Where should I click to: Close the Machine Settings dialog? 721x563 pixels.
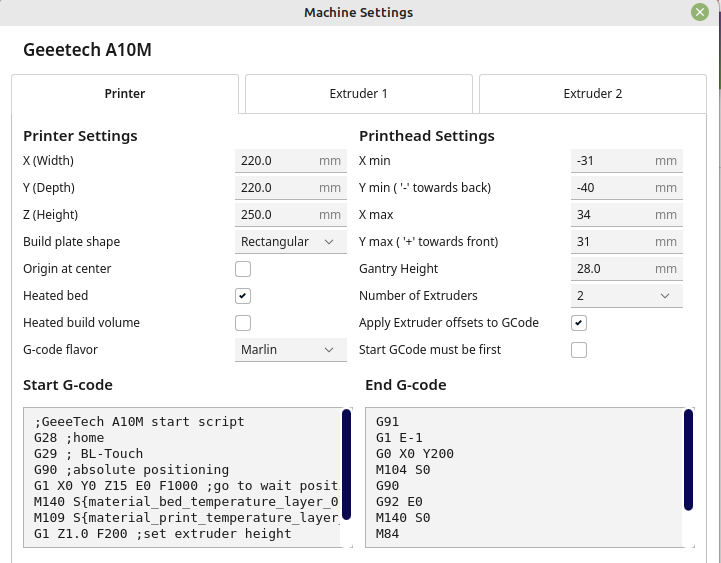(x=700, y=12)
